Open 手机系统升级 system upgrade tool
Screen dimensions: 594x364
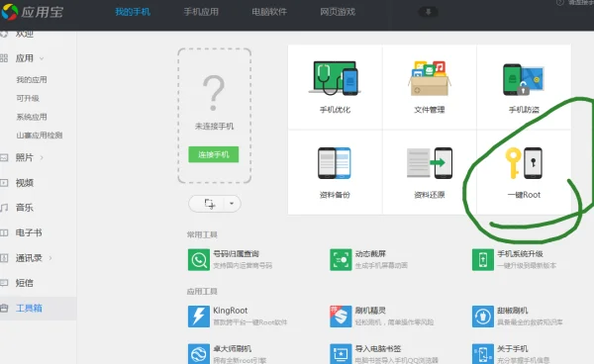point(514,259)
